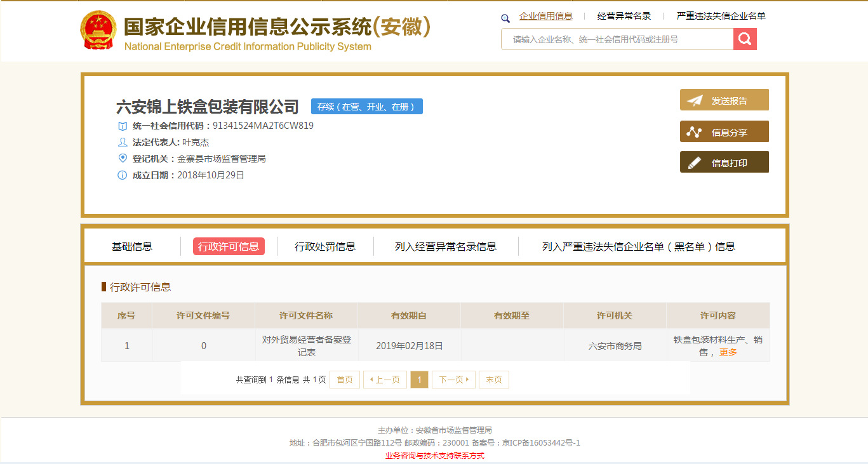Click the 京ICP备16053442号-1 record number
Image resolution: width=868 pixels, height=464 pixels.
[541, 443]
